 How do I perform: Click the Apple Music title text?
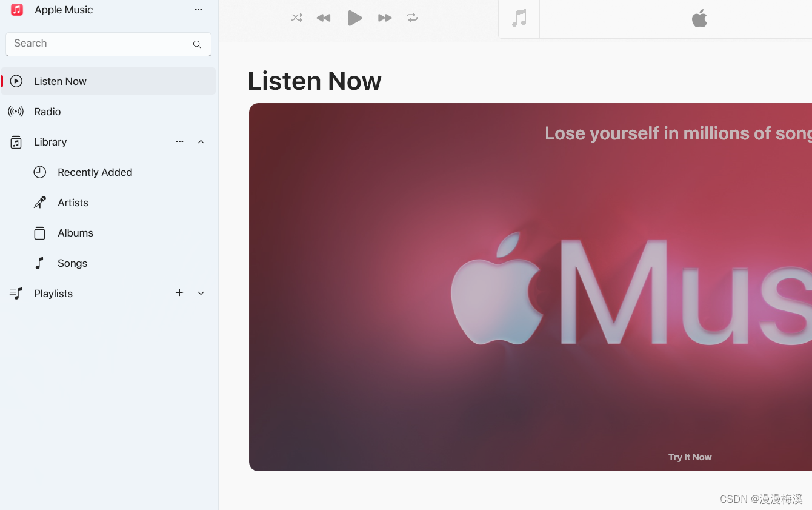point(64,10)
